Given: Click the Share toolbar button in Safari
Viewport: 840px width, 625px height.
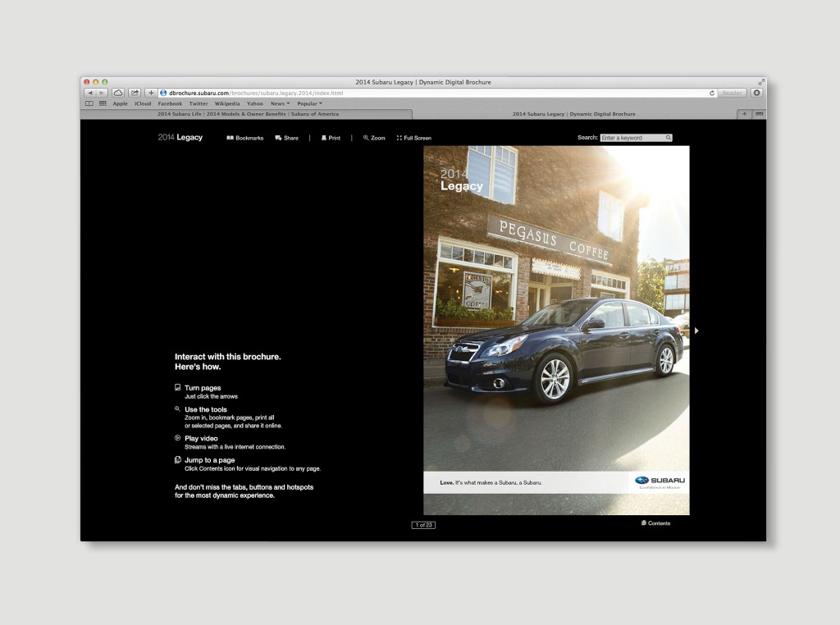Looking at the screenshot, I should [135, 94].
